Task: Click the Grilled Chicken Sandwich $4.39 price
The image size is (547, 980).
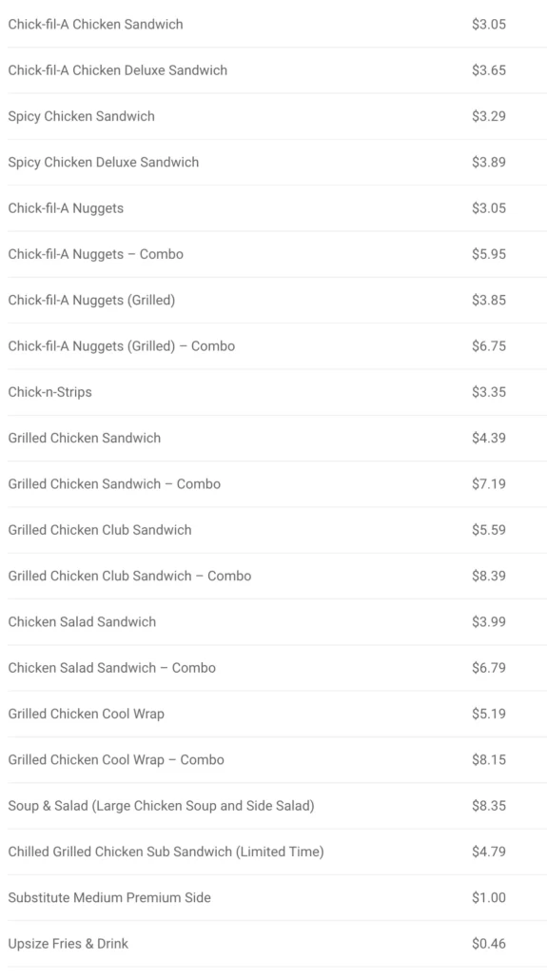Action: (489, 438)
